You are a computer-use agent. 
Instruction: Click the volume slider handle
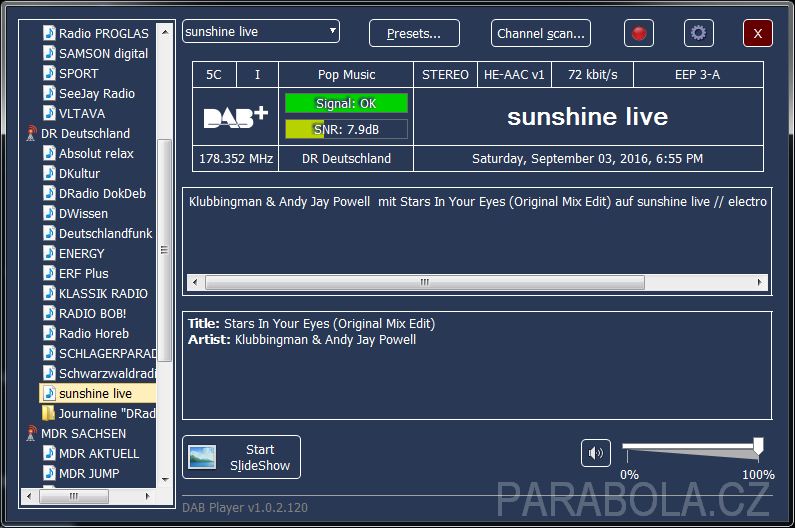pyautogui.click(x=758, y=447)
